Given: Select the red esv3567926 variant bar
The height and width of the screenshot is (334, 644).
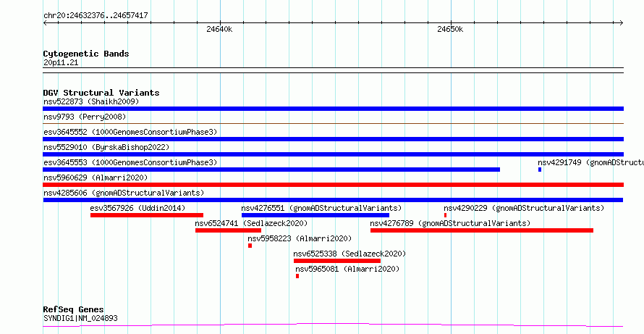Looking at the screenshot, I should tap(147, 215).
